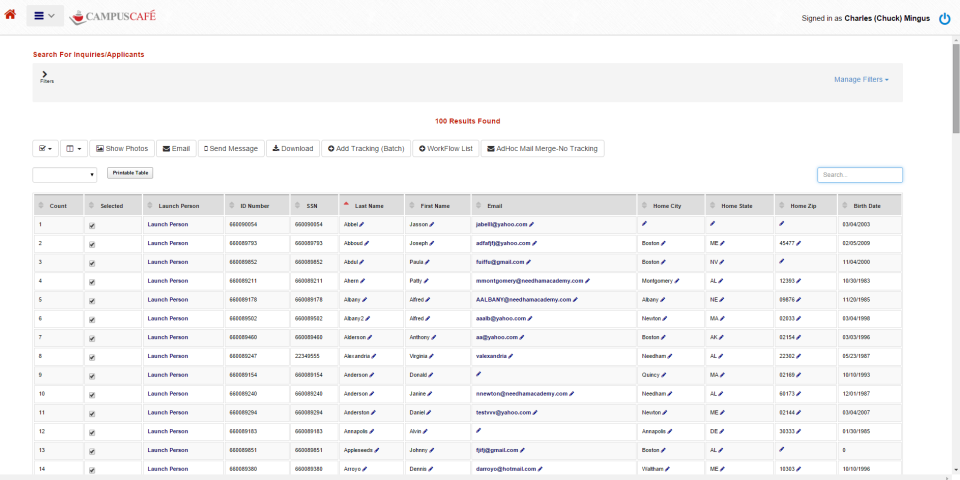Edit last name Abbel pencil icon

pos(361,224)
